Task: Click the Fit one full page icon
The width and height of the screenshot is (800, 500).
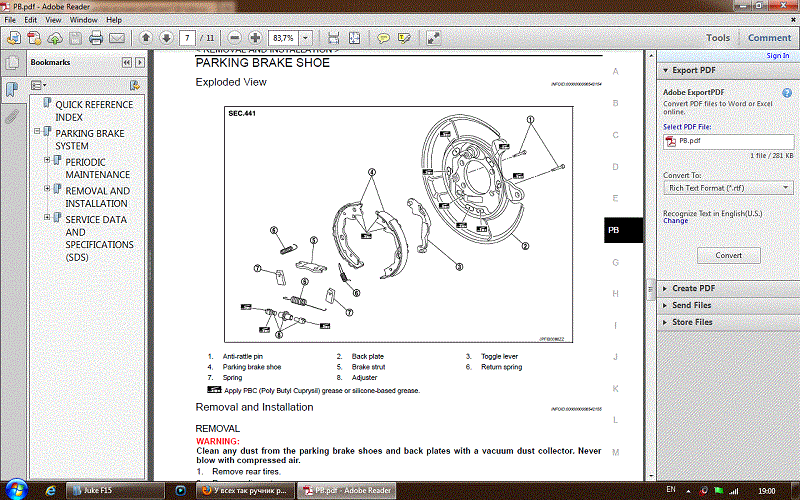Action: point(354,38)
